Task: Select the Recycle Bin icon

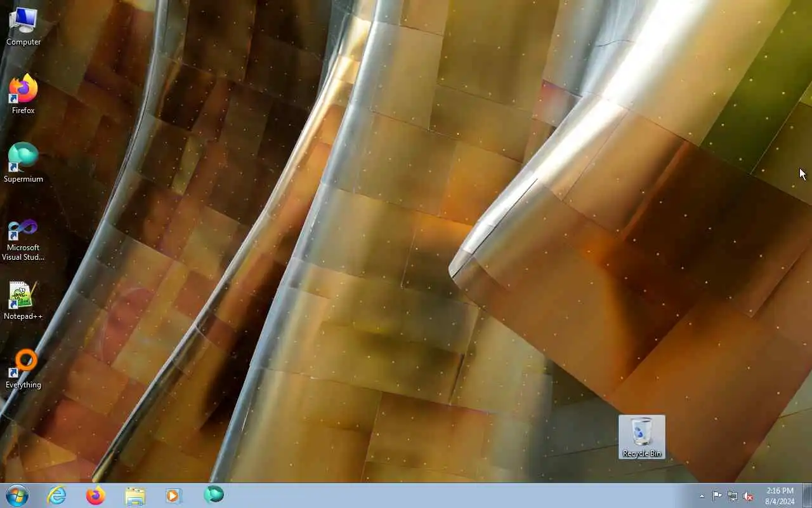Action: 642,437
